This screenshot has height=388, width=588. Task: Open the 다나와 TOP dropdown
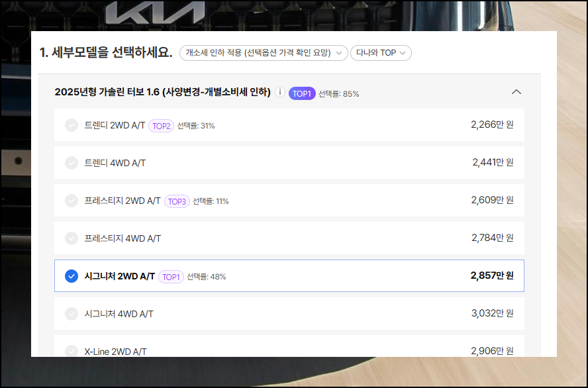(381, 53)
